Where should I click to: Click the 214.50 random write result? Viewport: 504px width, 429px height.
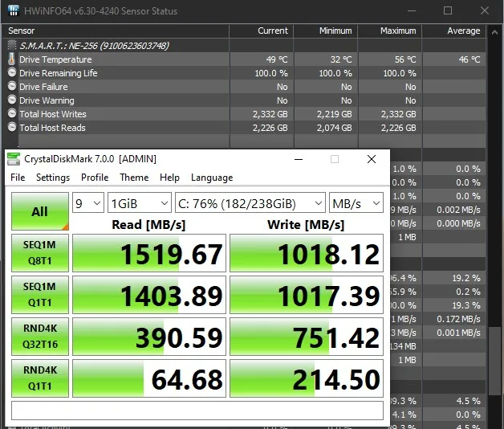click(x=307, y=378)
